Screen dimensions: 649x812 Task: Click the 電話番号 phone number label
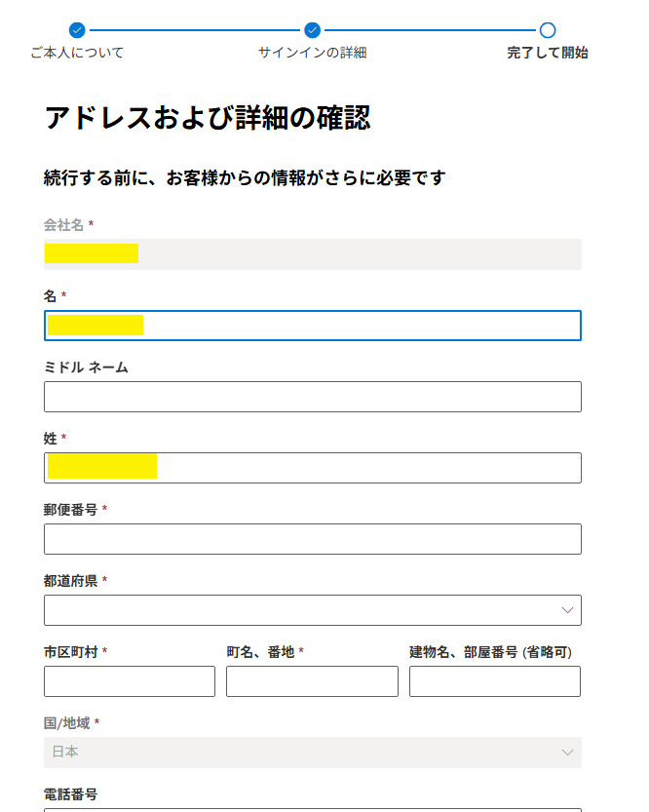(x=71, y=794)
